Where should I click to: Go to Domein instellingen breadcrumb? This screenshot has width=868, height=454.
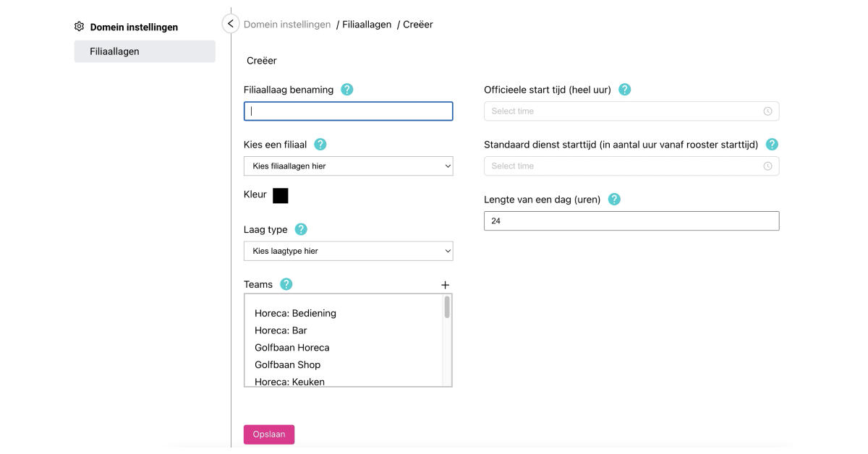[x=287, y=25]
